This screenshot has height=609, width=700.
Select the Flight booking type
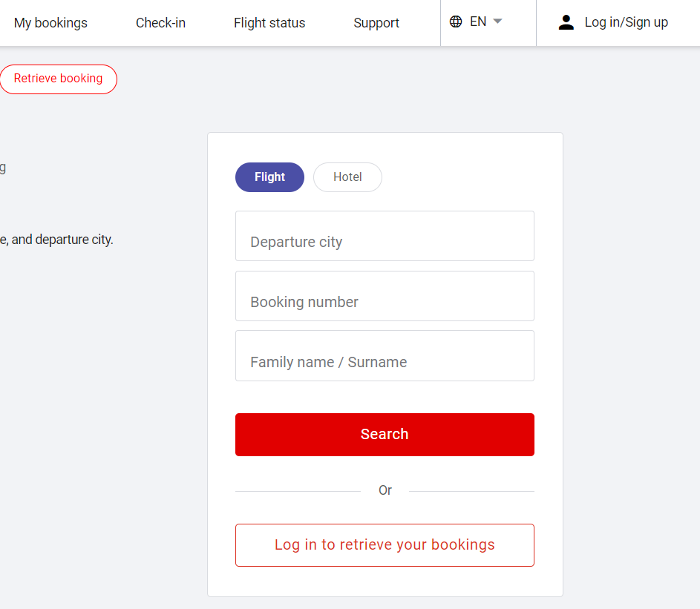(269, 177)
